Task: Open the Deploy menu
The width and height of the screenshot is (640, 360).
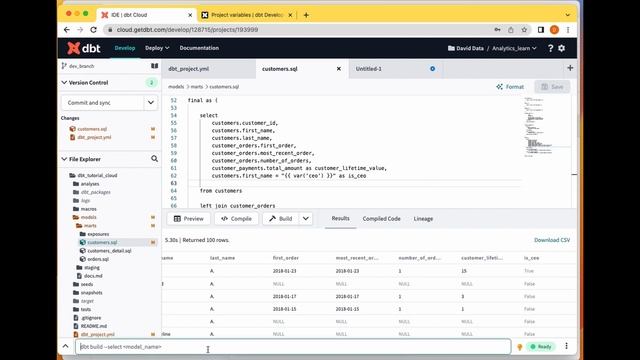Action: pos(157,48)
